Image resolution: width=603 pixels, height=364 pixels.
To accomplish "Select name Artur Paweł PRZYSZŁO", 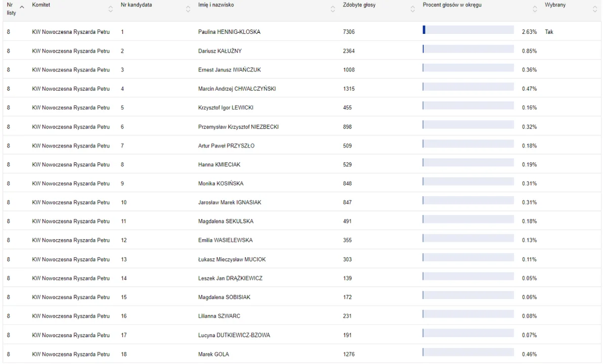I will click(x=226, y=146).
